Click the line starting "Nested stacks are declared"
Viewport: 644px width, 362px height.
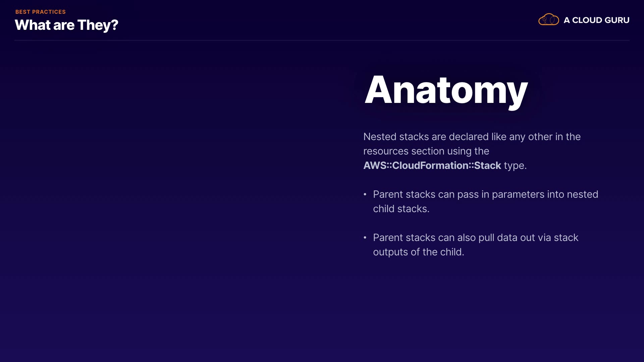(x=472, y=137)
